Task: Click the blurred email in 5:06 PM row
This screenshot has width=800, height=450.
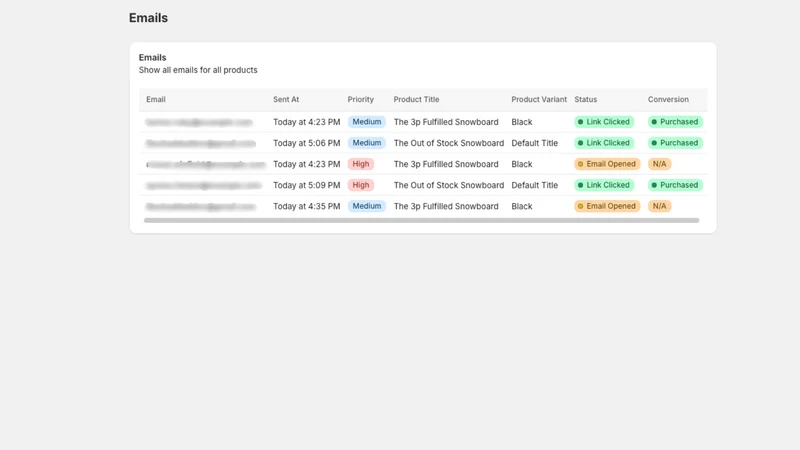Action: click(201, 143)
